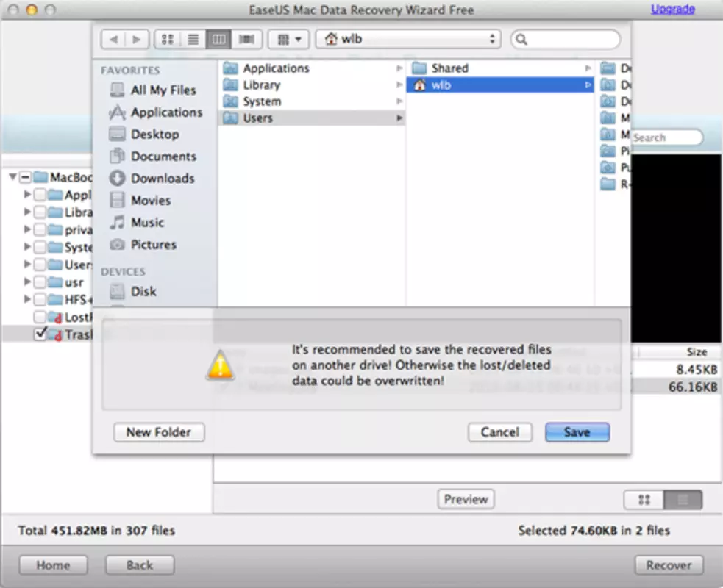Open the arrange items dropdown
Viewport: 723px width, 588px height.
tap(289, 39)
